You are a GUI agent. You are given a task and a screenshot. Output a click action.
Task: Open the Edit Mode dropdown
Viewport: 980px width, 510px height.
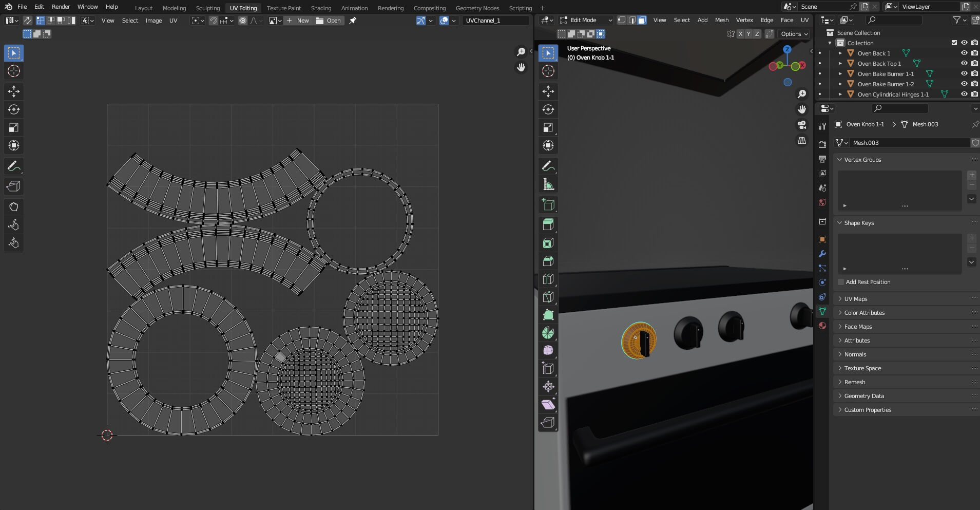[x=586, y=20]
